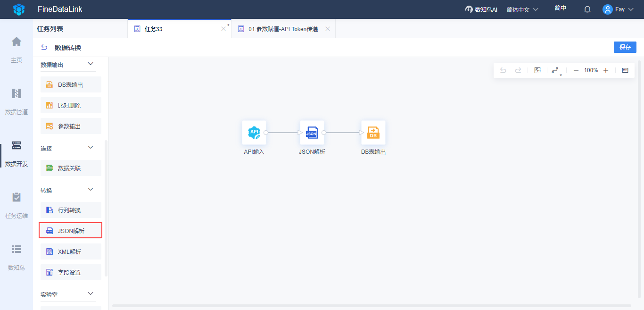This screenshot has height=310, width=644.
Task: Go back from 数据转换 with arrow
Action: 44,47
